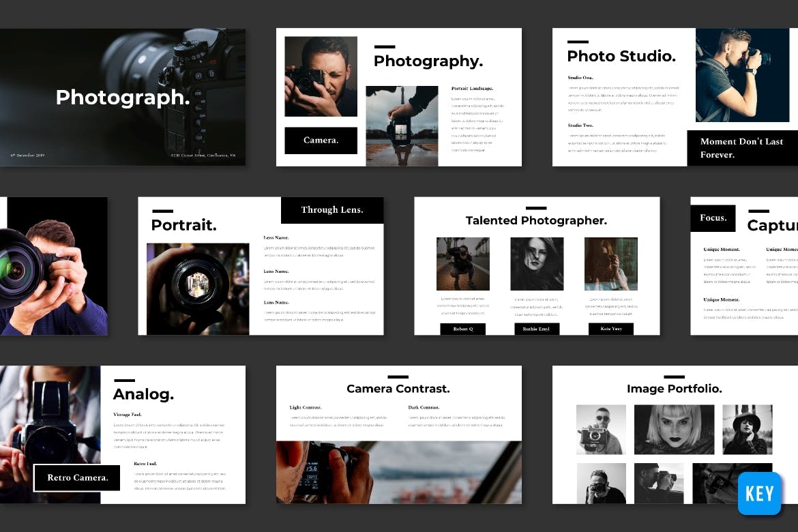Click the camera viewfinder image on Camera Contrast slide
The image size is (798, 532).
pos(398,472)
